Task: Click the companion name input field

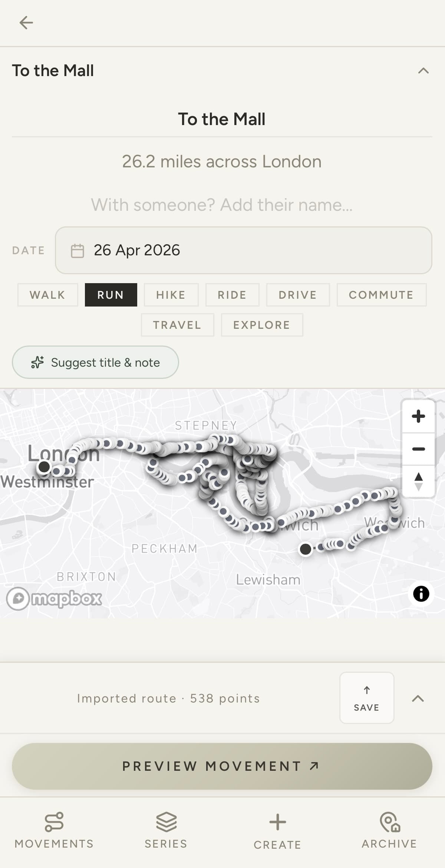Action: (x=222, y=205)
